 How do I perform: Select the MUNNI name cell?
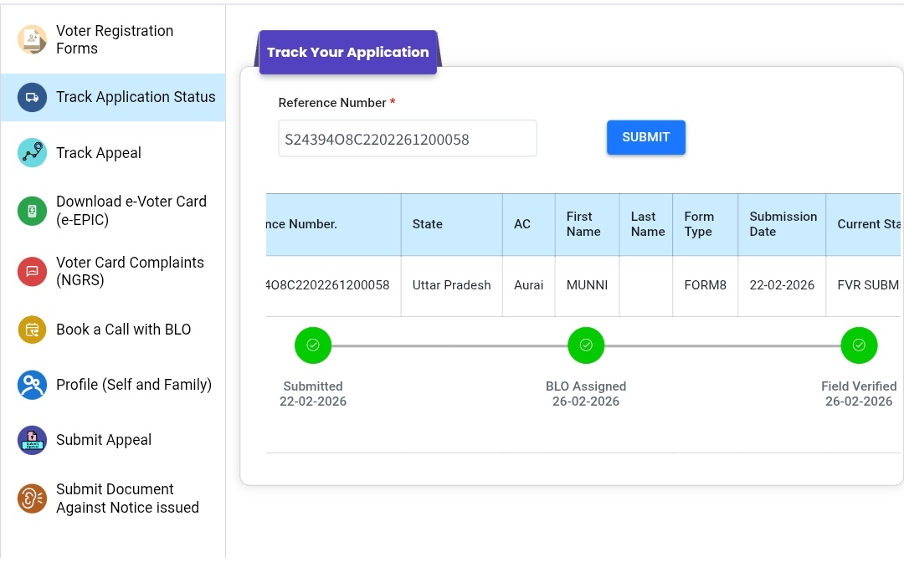587,286
